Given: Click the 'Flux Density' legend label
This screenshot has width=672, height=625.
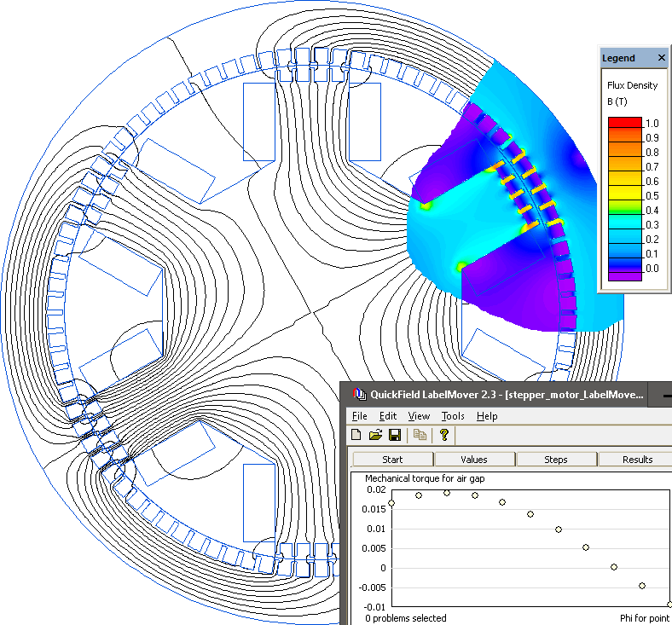Looking at the screenshot, I should click(x=632, y=85).
